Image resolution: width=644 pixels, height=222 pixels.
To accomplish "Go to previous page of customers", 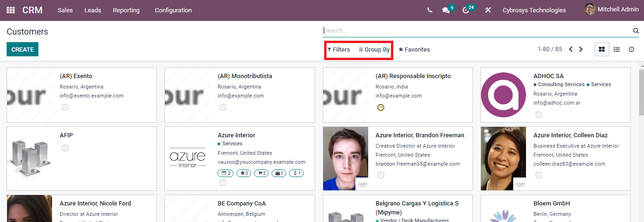I will click(571, 49).
